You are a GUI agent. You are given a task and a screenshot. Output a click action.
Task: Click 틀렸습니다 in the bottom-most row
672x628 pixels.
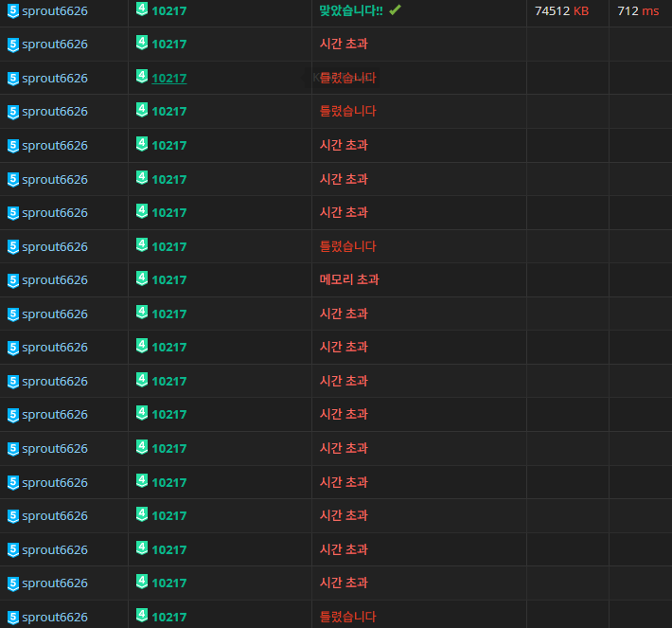point(347,617)
